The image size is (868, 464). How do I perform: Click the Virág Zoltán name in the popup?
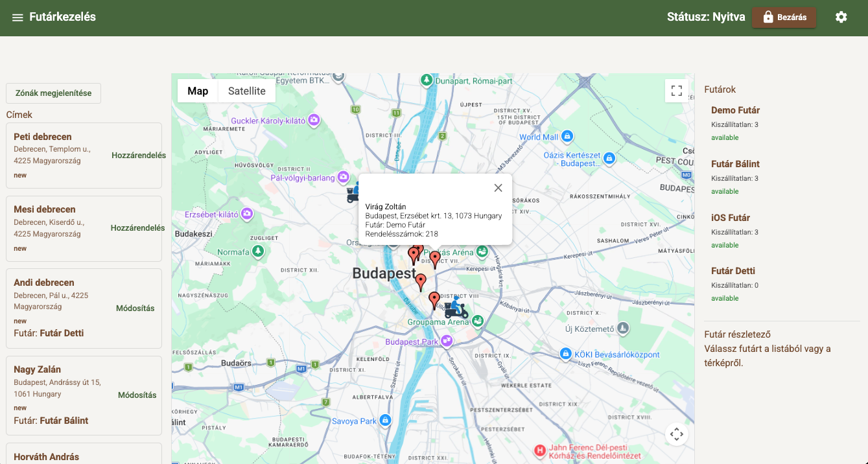[x=386, y=207]
